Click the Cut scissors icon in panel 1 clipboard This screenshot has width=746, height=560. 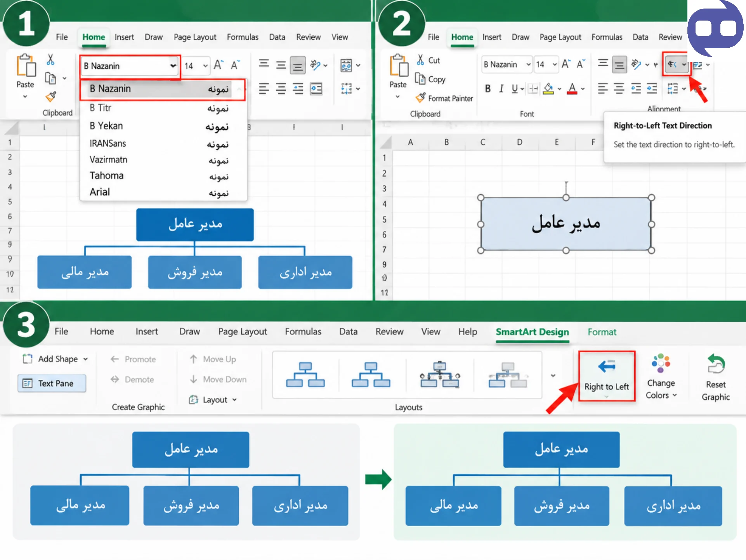(x=50, y=59)
